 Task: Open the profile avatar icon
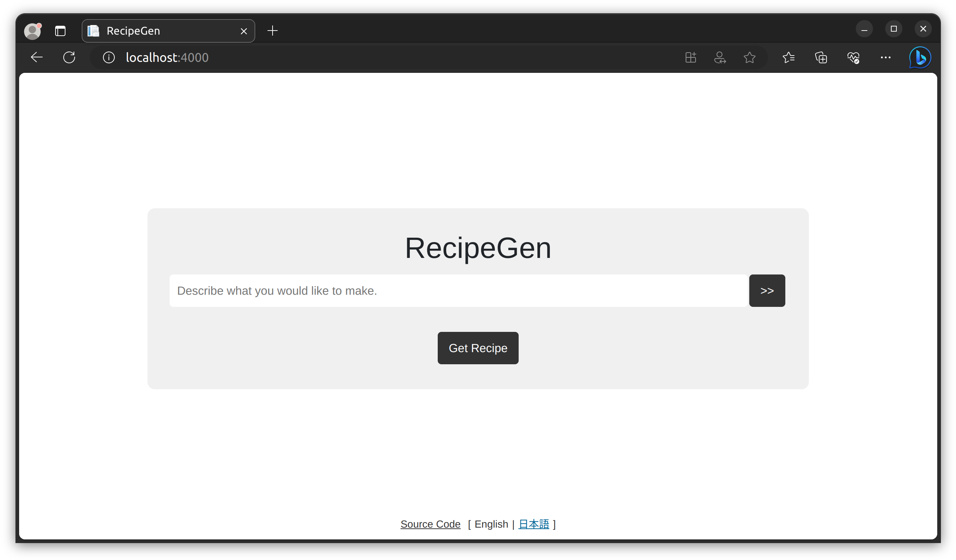(x=32, y=31)
